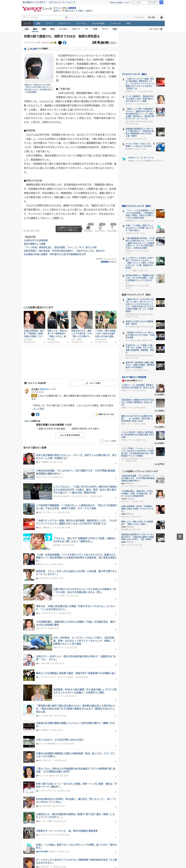Screen dimensions: 186x868
Task: Open the 伊勢谷友介の今 recommended article thumbnail
Action: click(x=82, y=320)
